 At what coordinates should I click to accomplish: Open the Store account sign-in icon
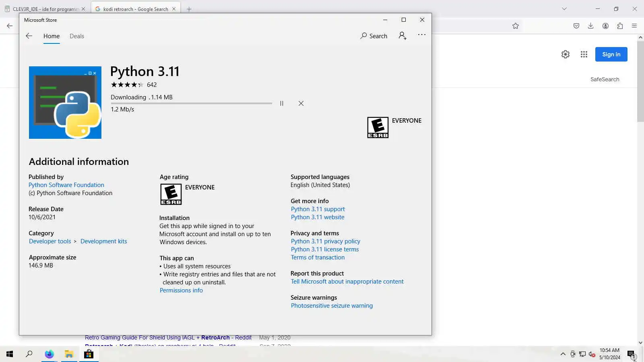(x=402, y=36)
